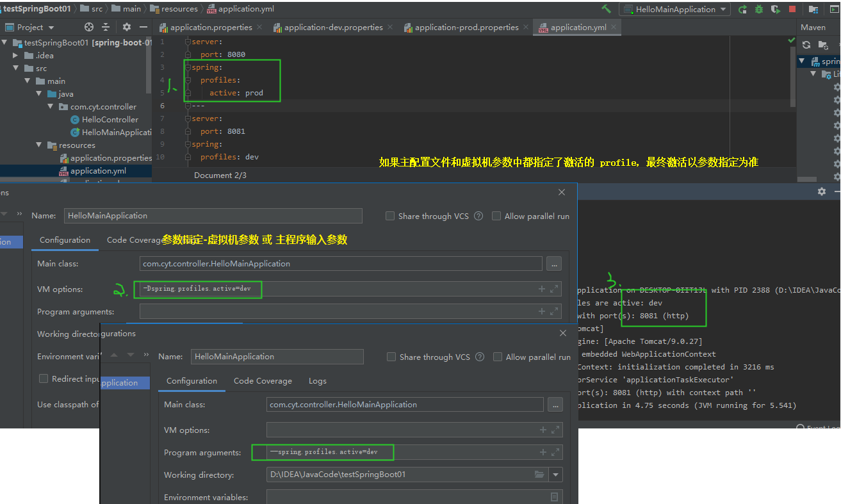Open the run console panel gear settings
This screenshot has width=841, height=504.
(822, 191)
